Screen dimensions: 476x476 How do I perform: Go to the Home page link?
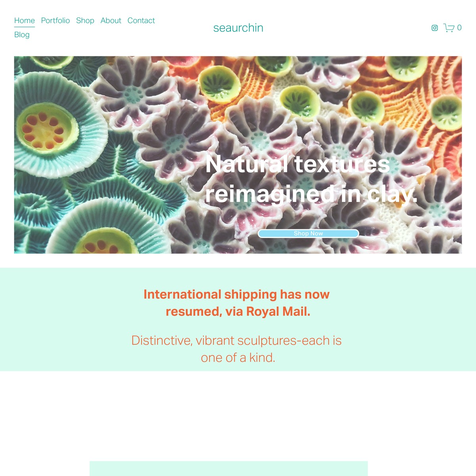pyautogui.click(x=25, y=21)
